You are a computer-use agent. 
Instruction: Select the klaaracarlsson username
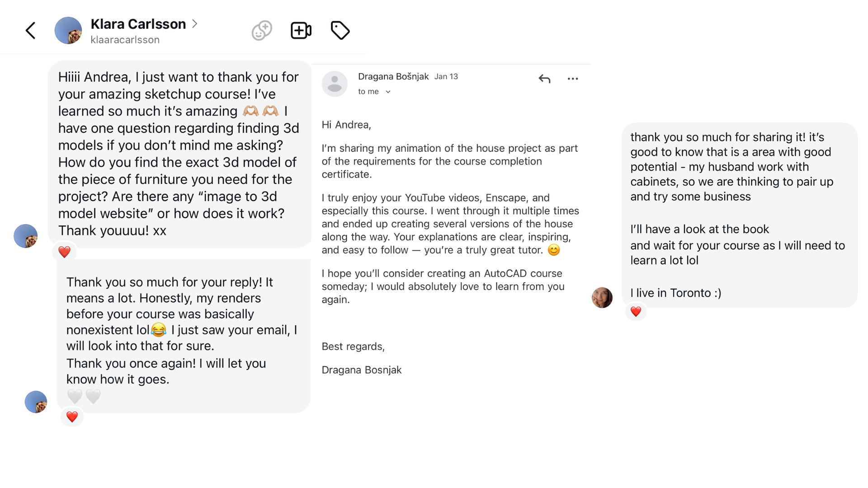125,40
